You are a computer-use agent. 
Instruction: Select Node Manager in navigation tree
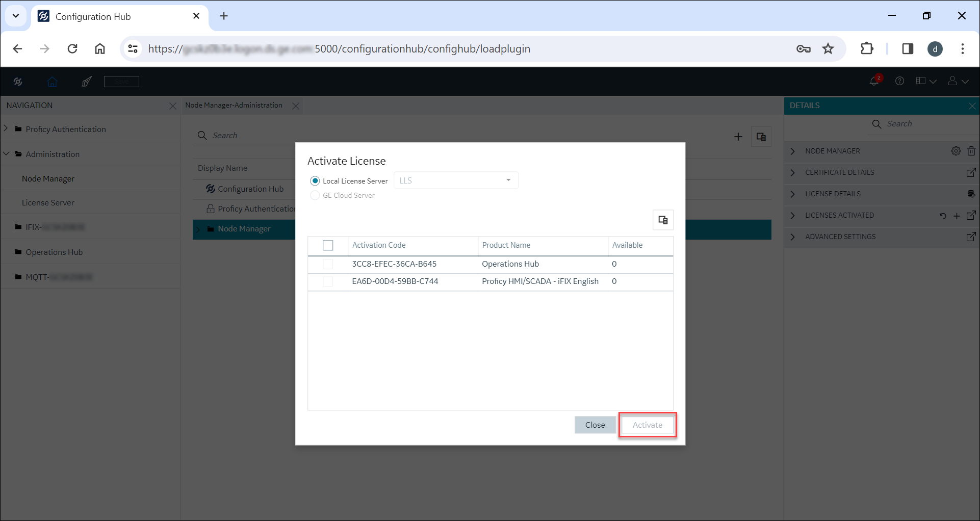pyautogui.click(x=48, y=178)
